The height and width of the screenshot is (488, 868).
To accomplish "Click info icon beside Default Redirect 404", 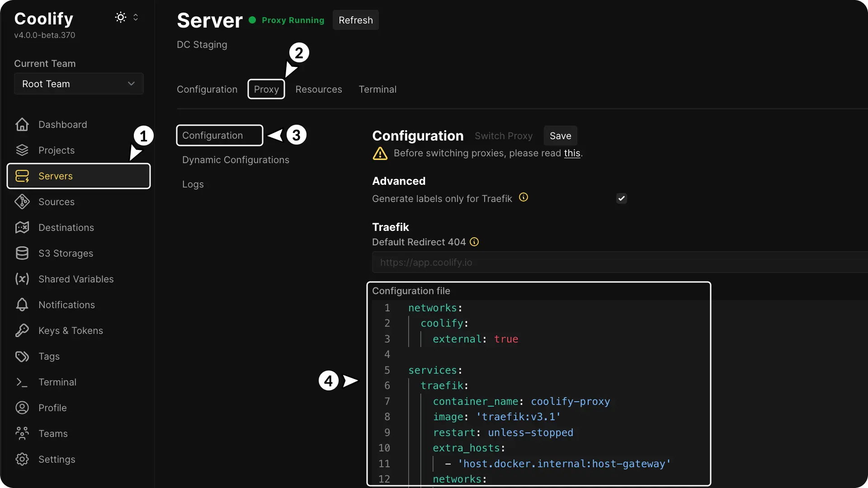I will coord(474,242).
